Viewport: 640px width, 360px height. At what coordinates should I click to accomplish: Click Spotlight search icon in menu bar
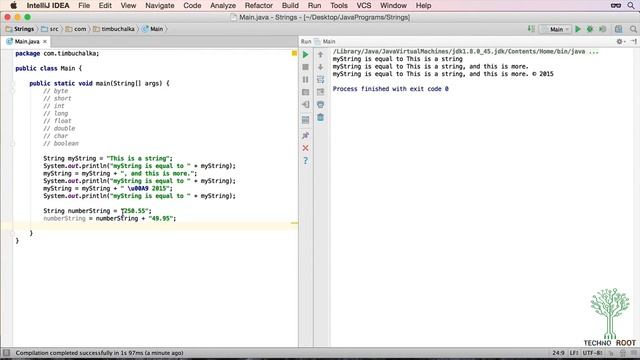point(631,6)
